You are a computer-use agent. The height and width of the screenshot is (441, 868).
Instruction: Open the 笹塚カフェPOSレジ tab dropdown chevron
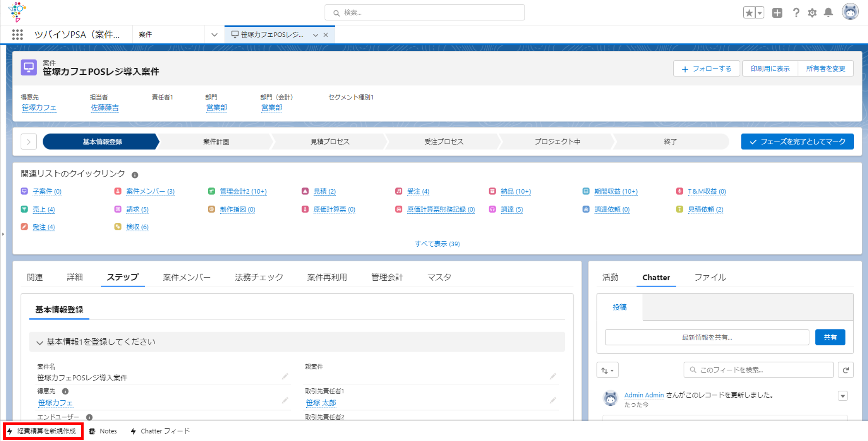click(316, 35)
